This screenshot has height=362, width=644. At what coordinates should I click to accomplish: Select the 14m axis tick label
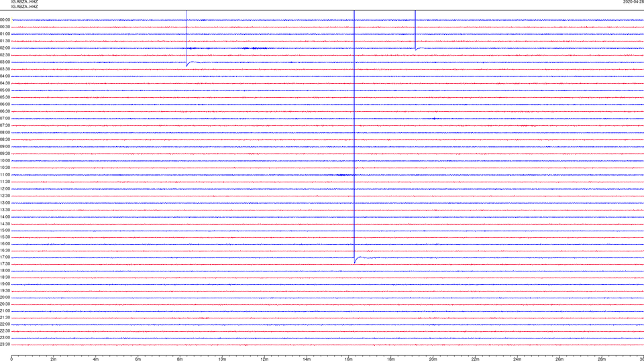point(307,359)
